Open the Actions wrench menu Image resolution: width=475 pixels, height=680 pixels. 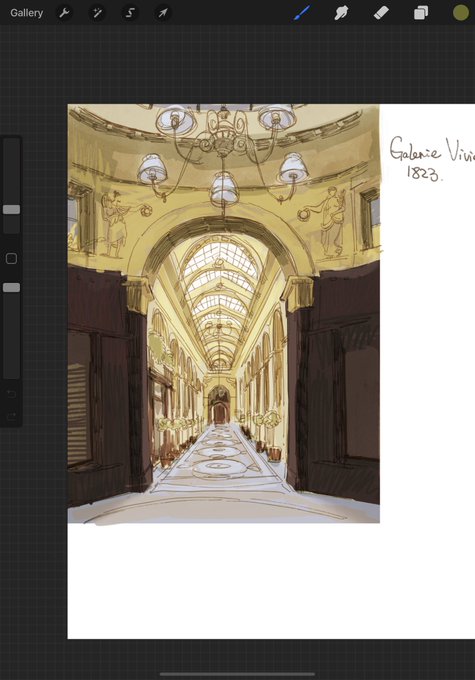[64, 13]
